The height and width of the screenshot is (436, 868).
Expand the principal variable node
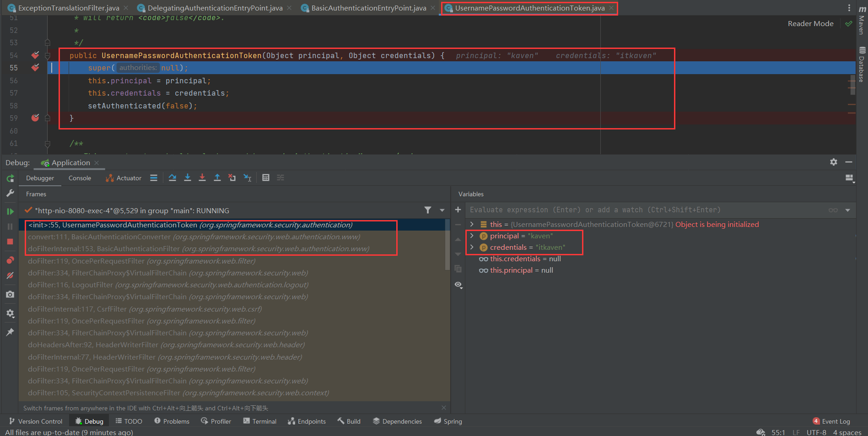(472, 236)
